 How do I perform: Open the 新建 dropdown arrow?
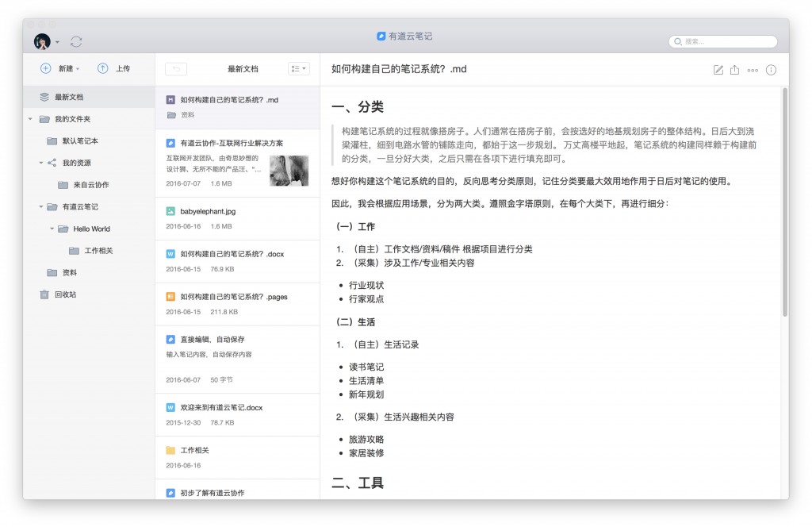pos(78,69)
